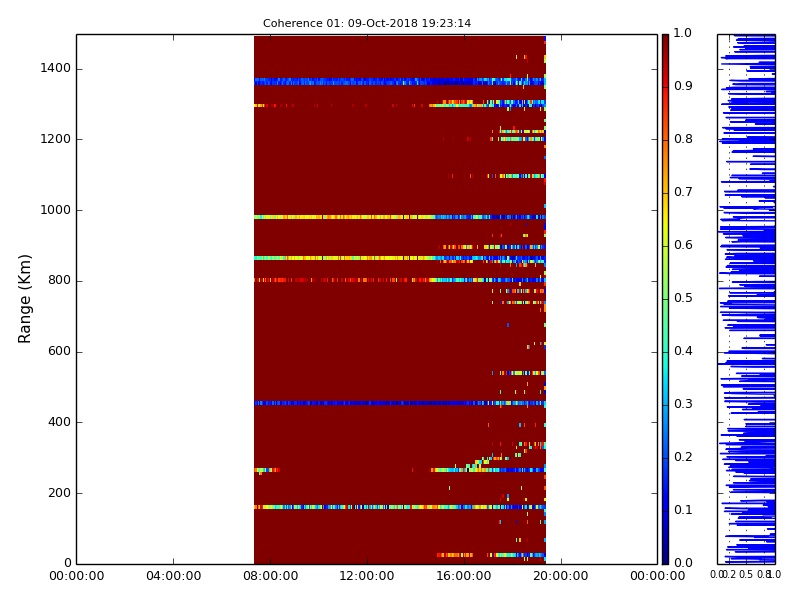Click the blue low-coherence band near 1360 km
The height and width of the screenshot is (600, 800).
(399, 81)
